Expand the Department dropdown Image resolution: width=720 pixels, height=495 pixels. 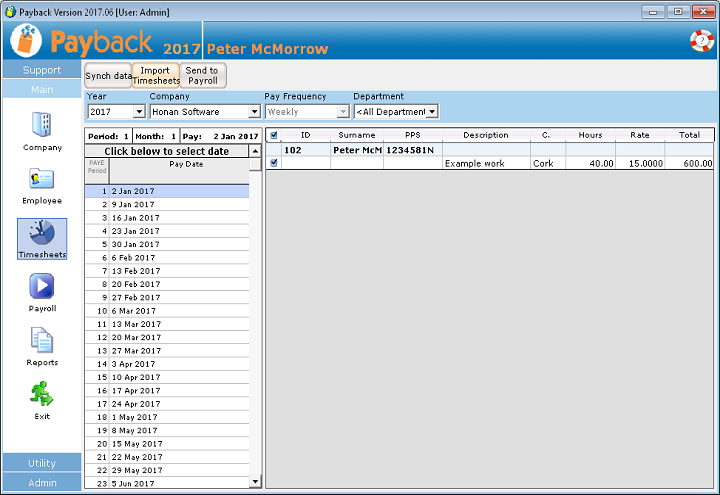tap(432, 112)
